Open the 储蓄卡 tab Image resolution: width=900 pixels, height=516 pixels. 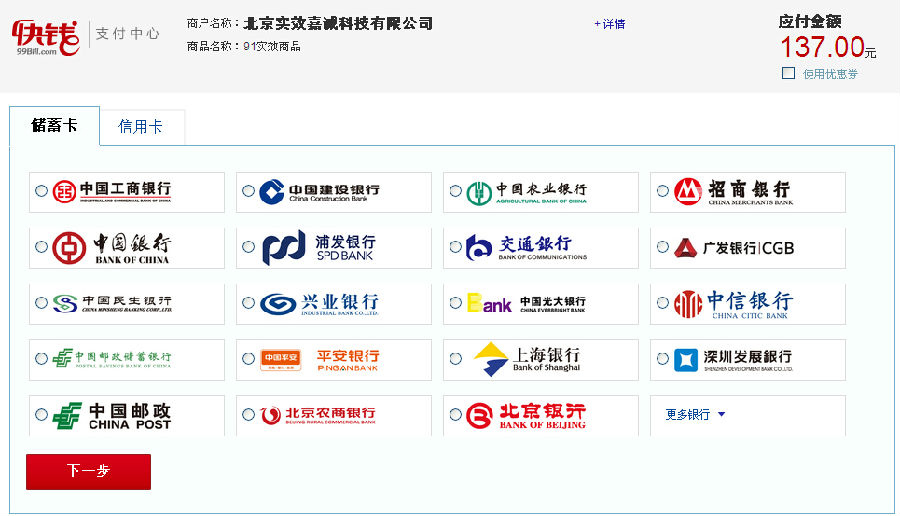click(x=54, y=125)
